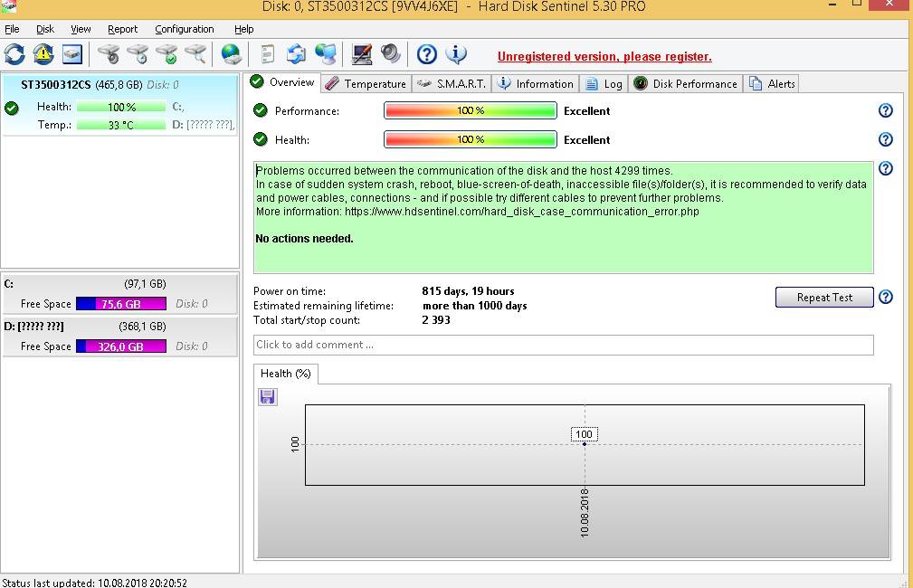The width and height of the screenshot is (913, 588).
Task: Click the Repeat Test button
Action: (824, 297)
